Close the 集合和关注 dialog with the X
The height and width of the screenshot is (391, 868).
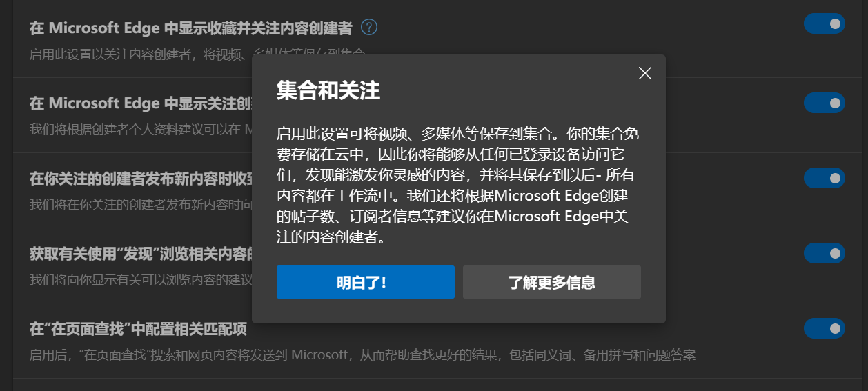click(645, 73)
